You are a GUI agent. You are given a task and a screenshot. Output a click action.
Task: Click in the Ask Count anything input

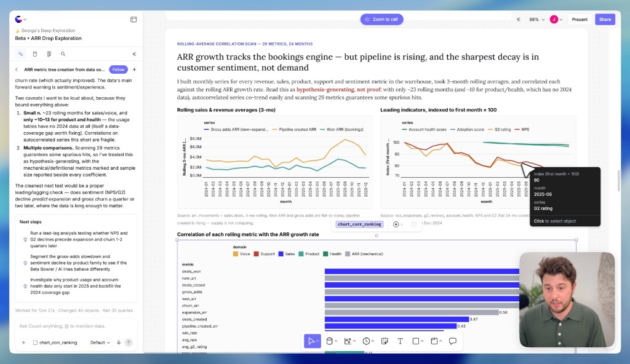(x=76, y=326)
